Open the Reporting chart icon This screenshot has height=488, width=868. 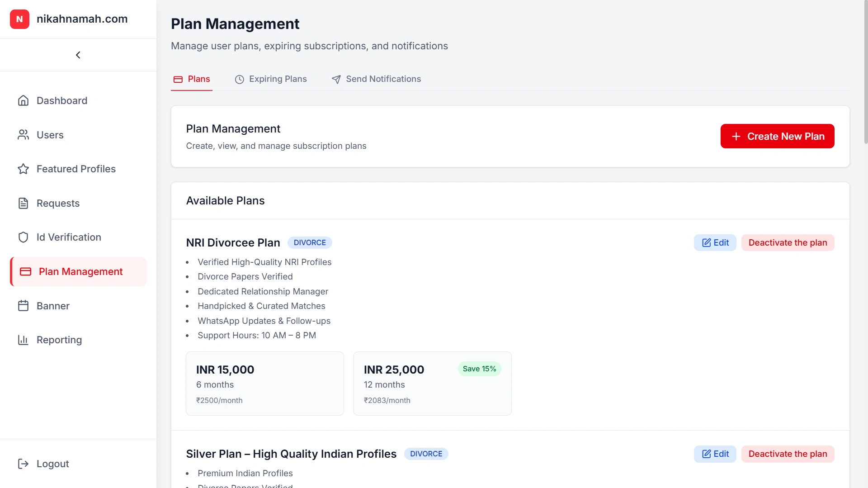[23, 340]
